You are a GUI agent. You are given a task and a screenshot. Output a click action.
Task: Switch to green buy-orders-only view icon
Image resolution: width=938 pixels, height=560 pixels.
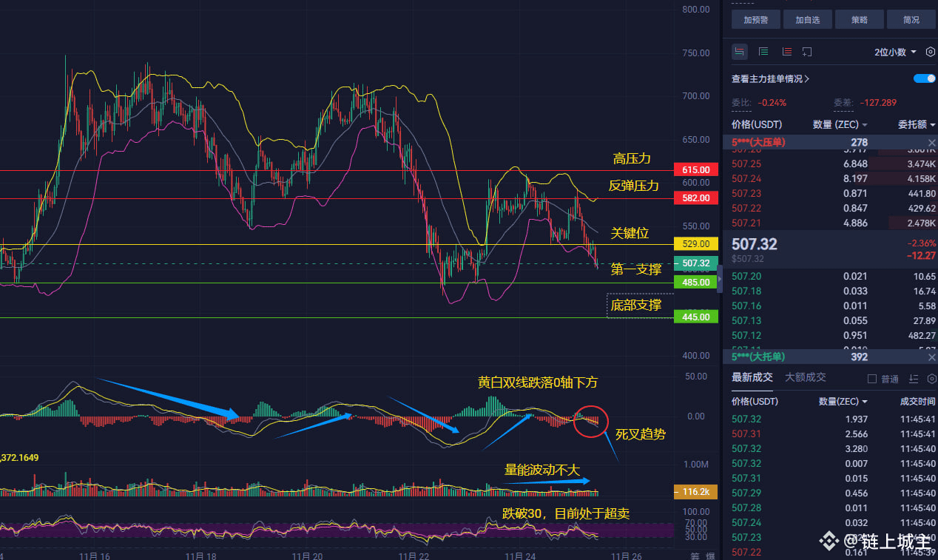763,52
